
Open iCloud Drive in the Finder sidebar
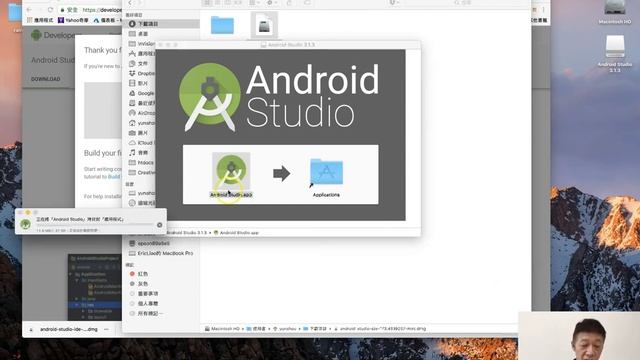(141, 143)
